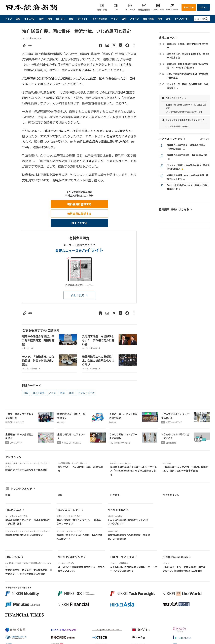
Task: Save article with bottom clip icon
Action: coord(24,313)
